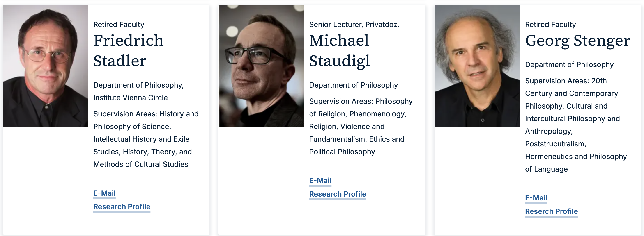This screenshot has width=644, height=236.
Task: Click Retired Faculty label above Georg Stenger
Action: 550,25
